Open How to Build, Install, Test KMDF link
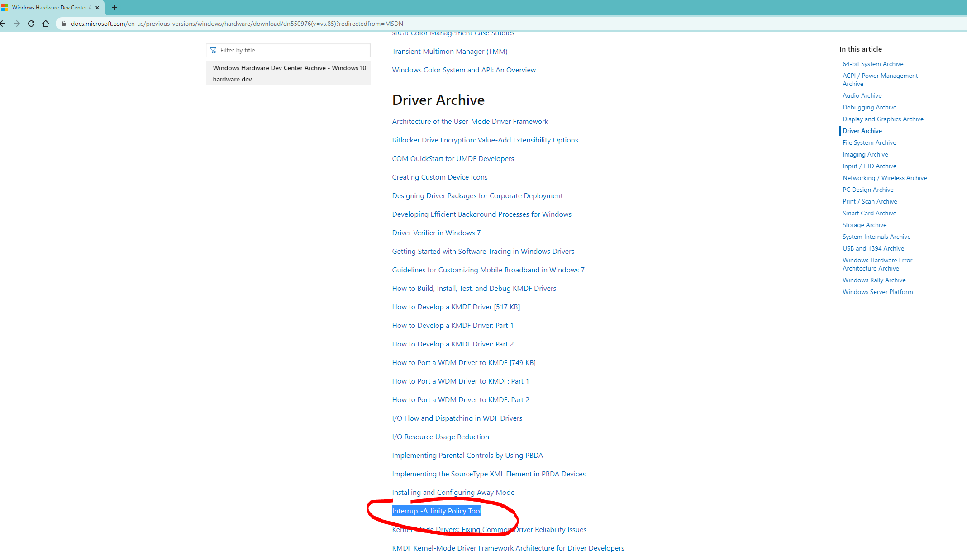The width and height of the screenshot is (967, 560). click(474, 289)
